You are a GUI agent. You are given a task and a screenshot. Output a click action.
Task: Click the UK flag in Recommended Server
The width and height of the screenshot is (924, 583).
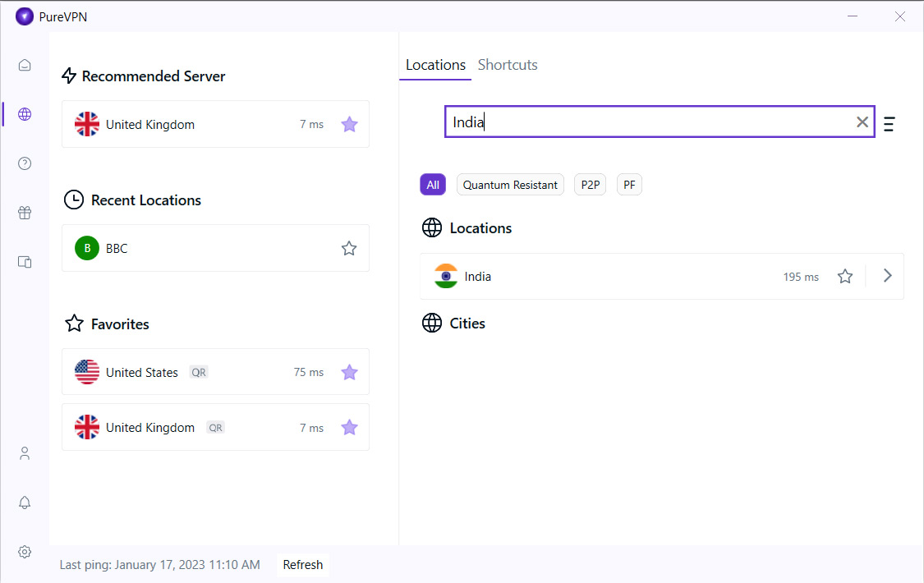click(x=86, y=124)
